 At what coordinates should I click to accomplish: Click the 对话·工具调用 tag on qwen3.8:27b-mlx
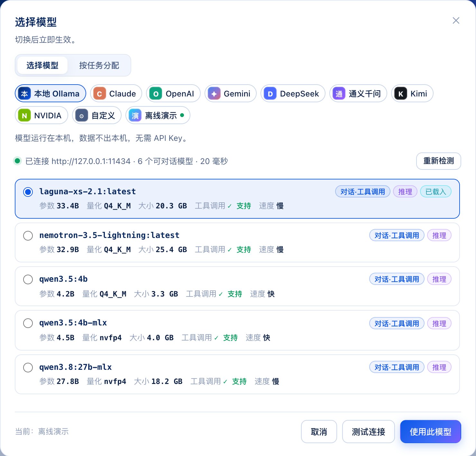pos(397,367)
